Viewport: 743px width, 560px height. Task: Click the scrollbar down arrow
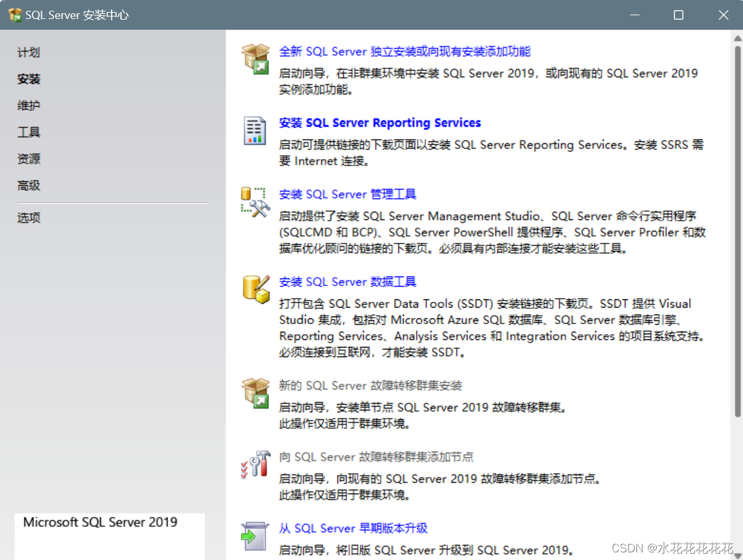(737, 556)
